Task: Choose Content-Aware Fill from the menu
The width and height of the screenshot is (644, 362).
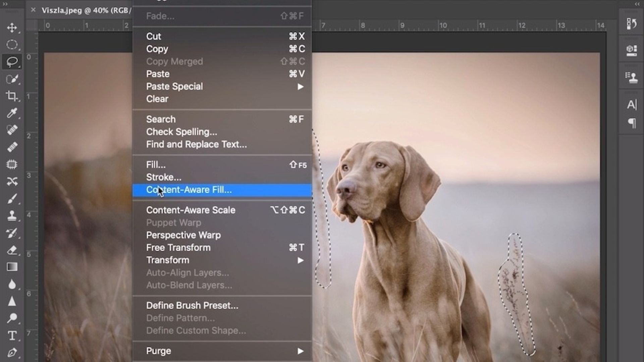Action: coord(189,190)
